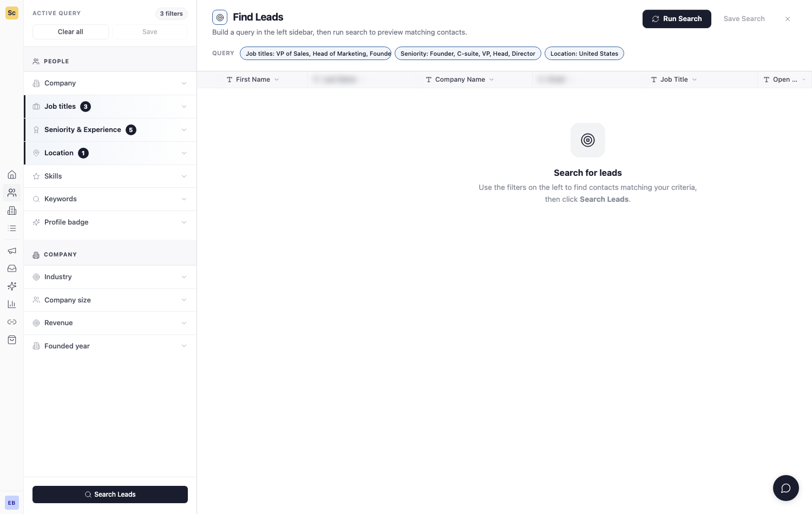Expand the Profile badge filter
The image size is (812, 514).
click(x=110, y=222)
